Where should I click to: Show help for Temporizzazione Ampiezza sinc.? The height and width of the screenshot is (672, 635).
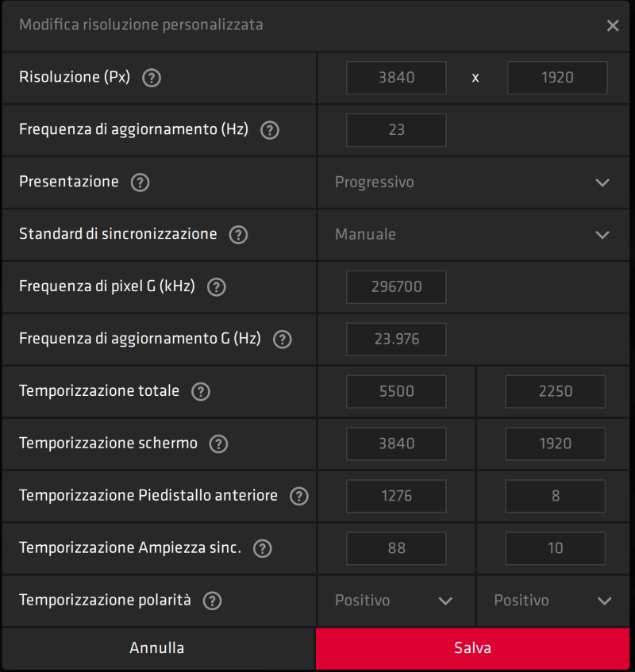tap(263, 548)
